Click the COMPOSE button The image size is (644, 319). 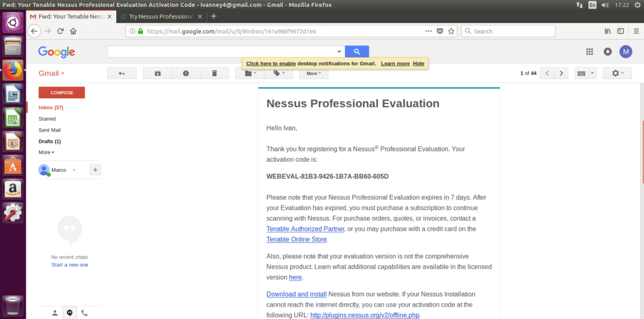click(62, 93)
